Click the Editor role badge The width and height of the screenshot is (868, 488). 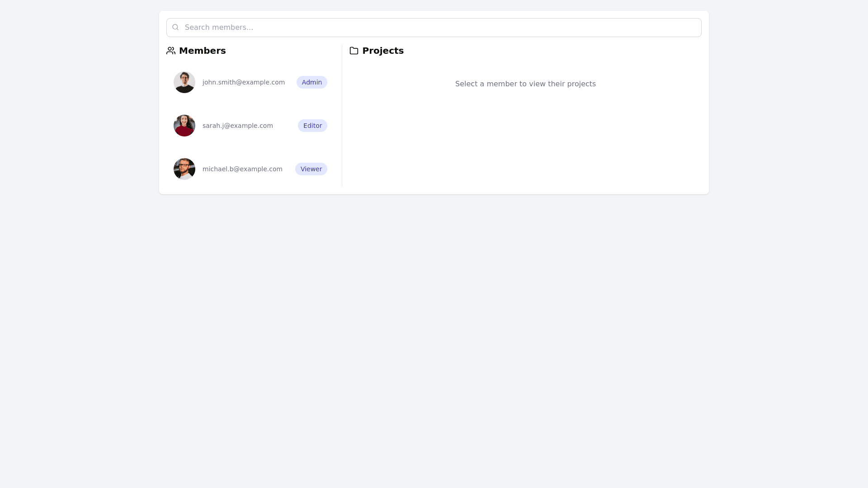pyautogui.click(x=312, y=126)
